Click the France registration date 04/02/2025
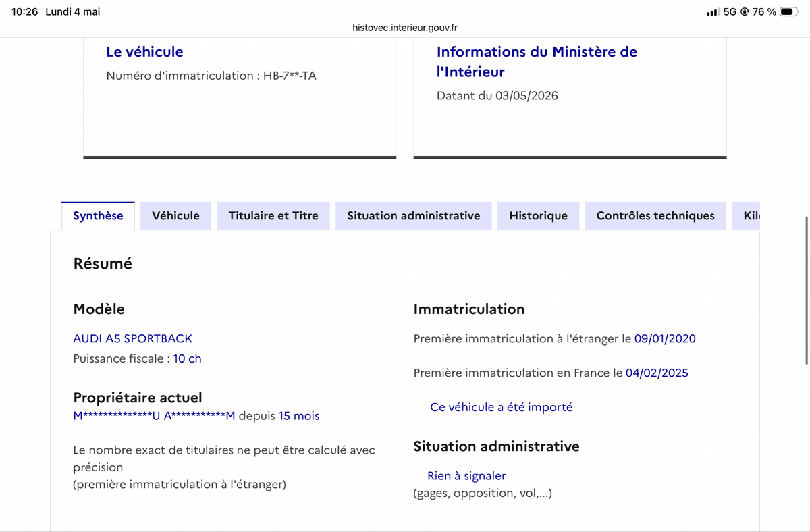 pyautogui.click(x=657, y=373)
